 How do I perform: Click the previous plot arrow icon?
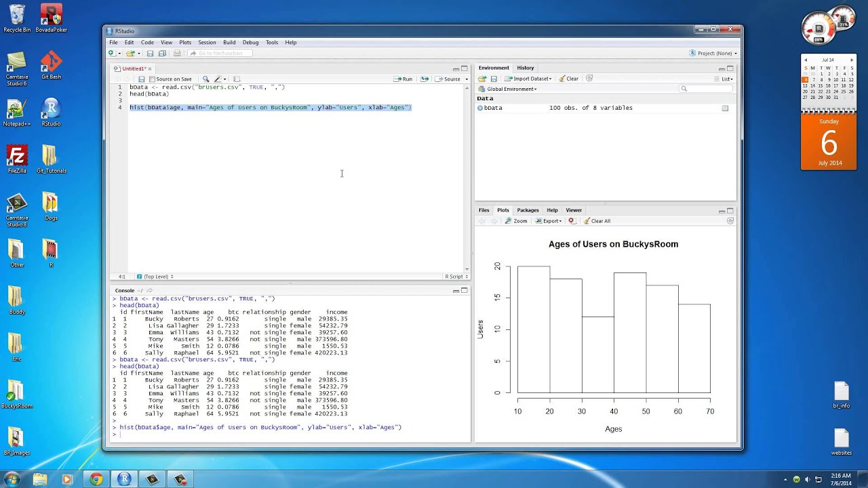[482, 221]
